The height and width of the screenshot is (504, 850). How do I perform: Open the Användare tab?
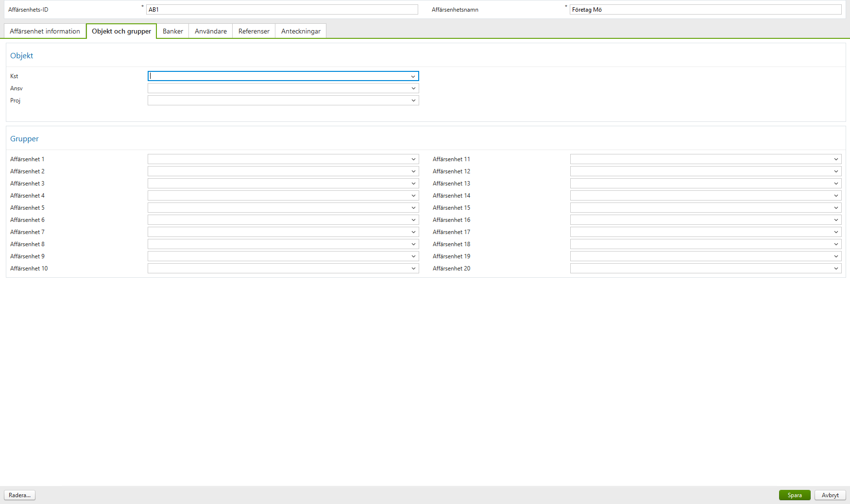pyautogui.click(x=210, y=31)
